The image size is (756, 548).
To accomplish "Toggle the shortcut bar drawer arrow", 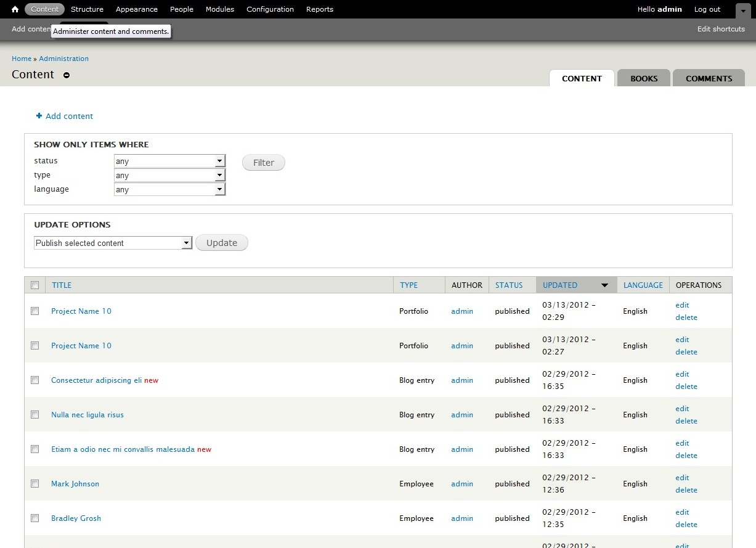I will click(742, 10).
